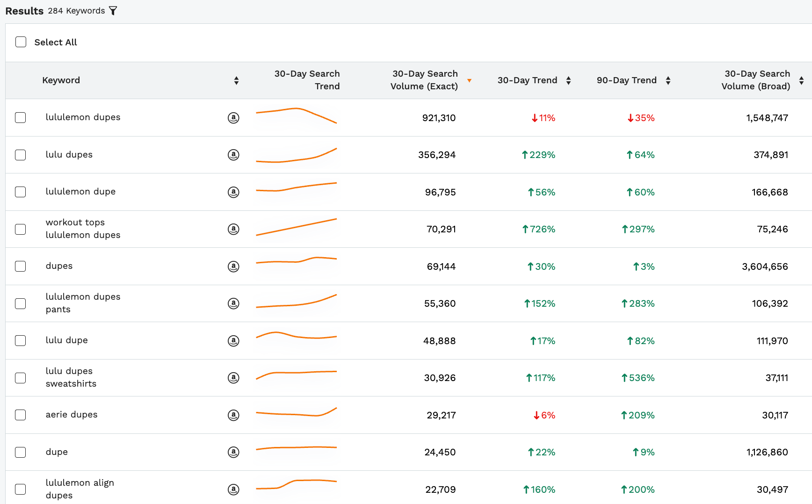Check the lulu dupe row checkbox
This screenshot has height=504, width=812.
[x=20, y=340]
